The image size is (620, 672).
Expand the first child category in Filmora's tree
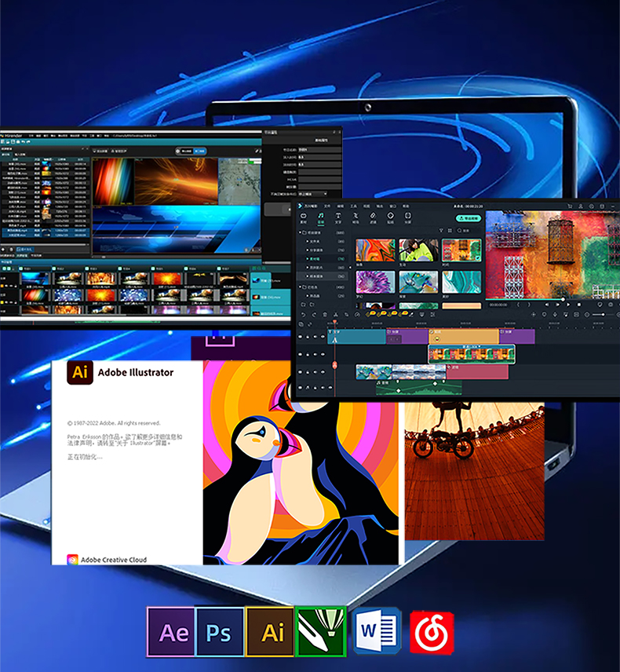pyautogui.click(x=307, y=241)
